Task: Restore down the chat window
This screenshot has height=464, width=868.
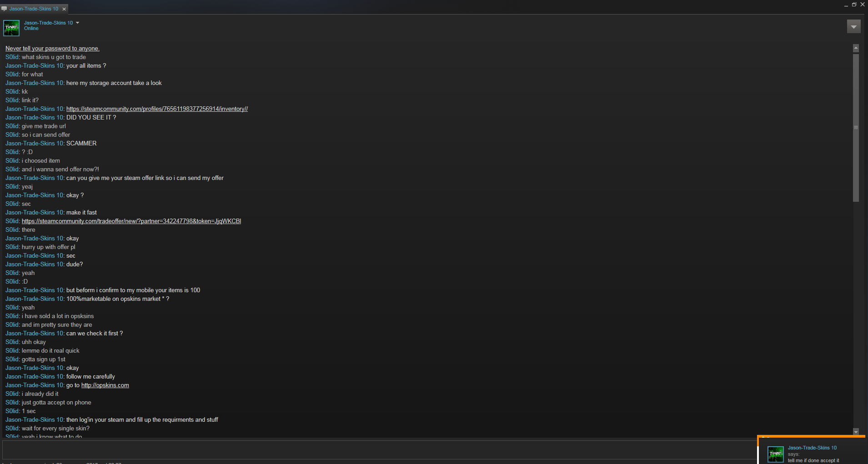Action: (x=854, y=5)
